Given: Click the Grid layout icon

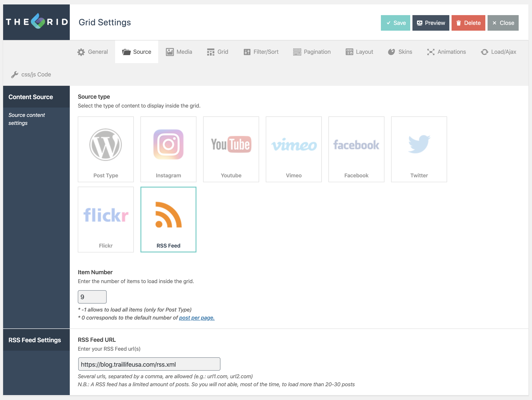Looking at the screenshot, I should [211, 52].
